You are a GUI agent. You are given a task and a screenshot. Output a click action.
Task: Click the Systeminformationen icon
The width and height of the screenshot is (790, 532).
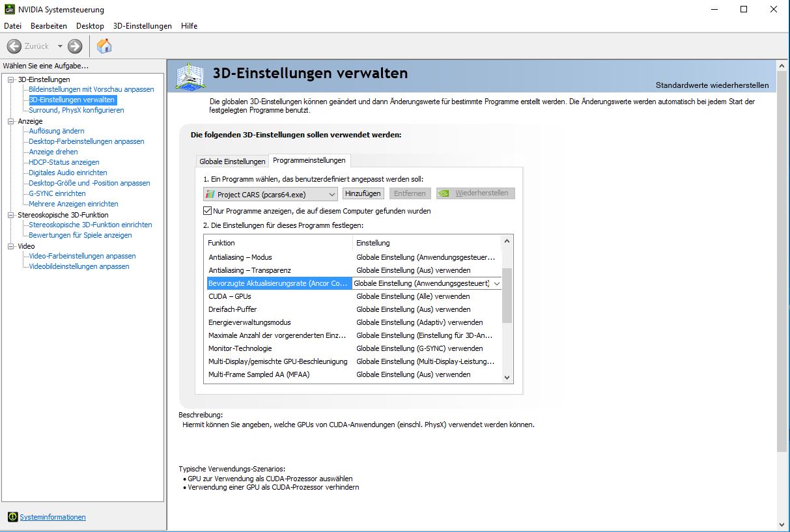pyautogui.click(x=13, y=517)
